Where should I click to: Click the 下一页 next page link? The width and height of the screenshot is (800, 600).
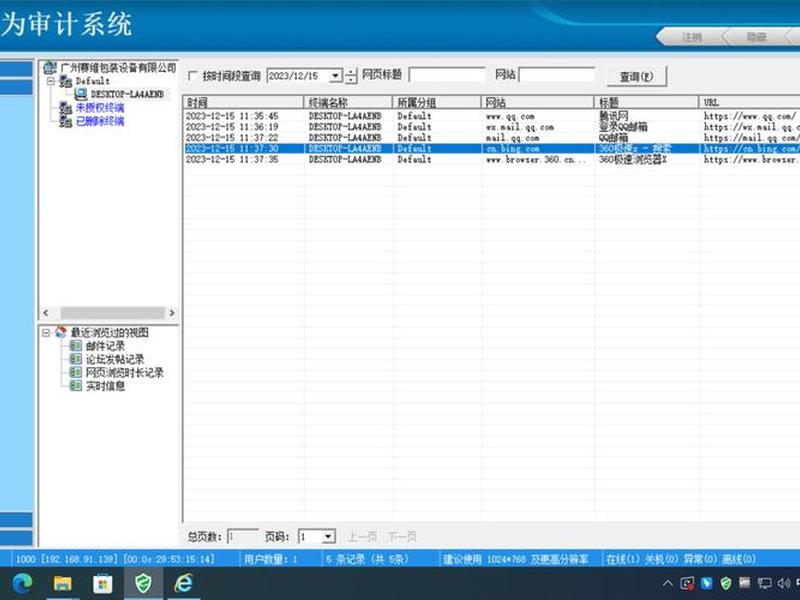click(x=402, y=537)
